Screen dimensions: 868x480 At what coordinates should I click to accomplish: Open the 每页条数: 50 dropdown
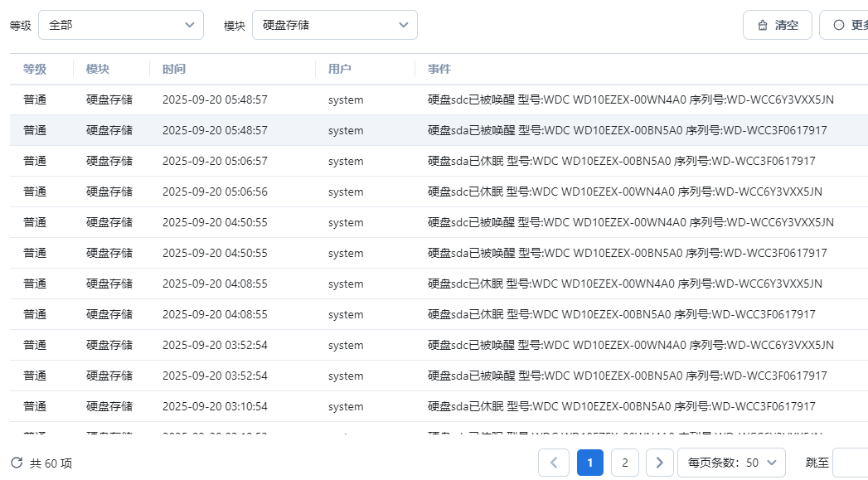tap(731, 463)
